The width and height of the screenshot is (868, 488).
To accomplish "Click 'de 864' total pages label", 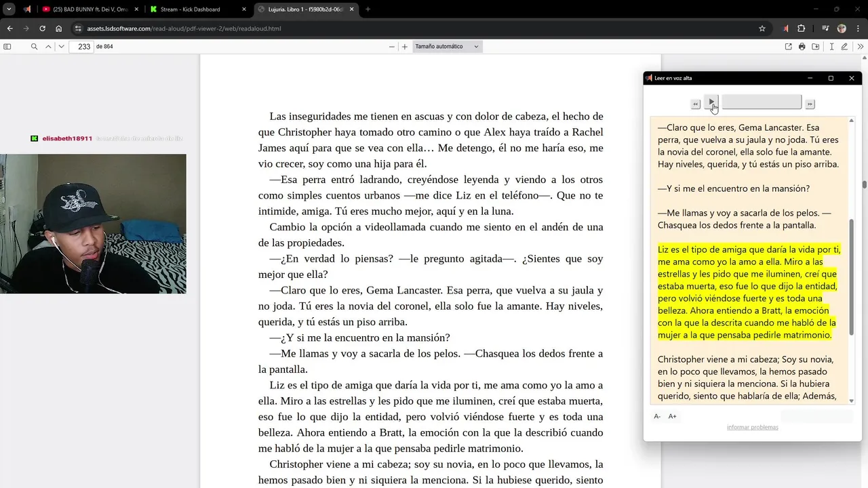I will coord(104,47).
